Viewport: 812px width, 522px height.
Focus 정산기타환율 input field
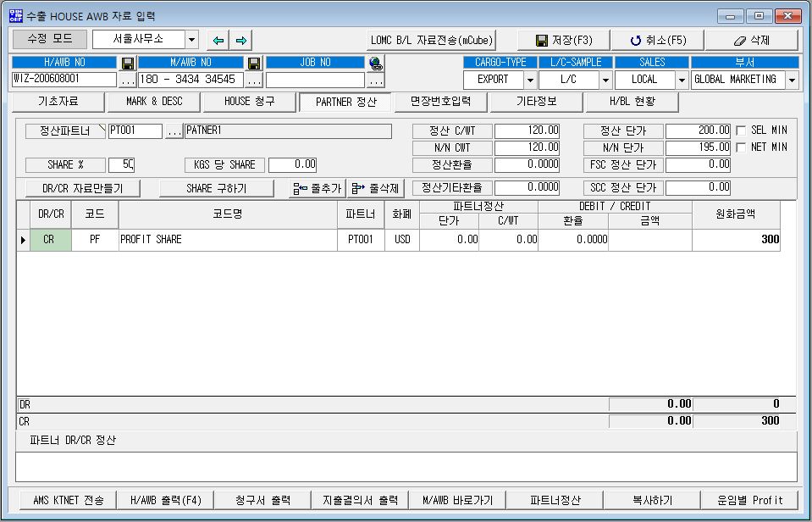[x=528, y=187]
